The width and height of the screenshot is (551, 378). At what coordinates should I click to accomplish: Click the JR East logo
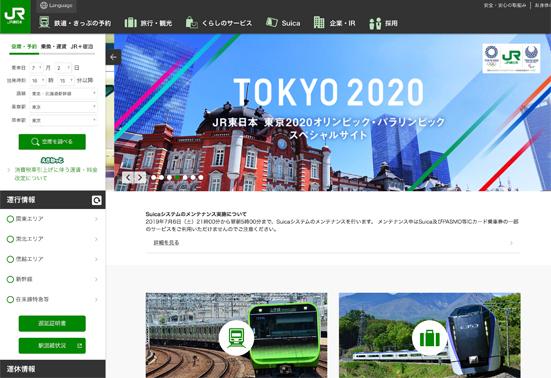pos(15,16)
